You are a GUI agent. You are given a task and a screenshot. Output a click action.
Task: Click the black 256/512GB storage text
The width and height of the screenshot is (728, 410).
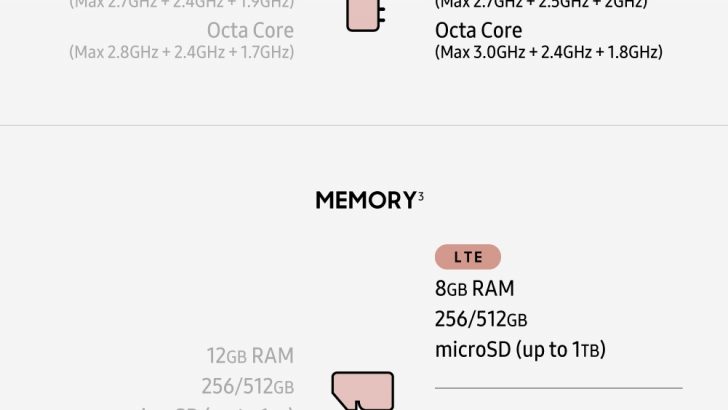click(481, 319)
